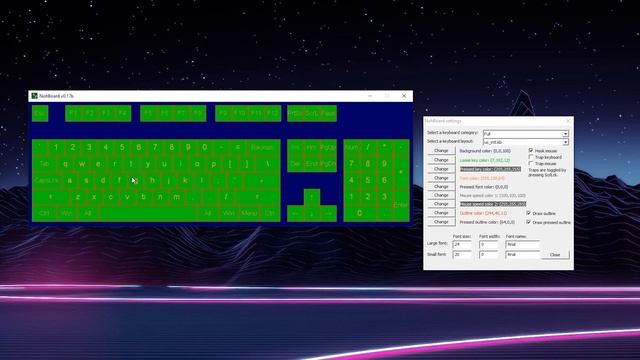Click the left arrow key
The image size is (640, 360).
point(296,213)
